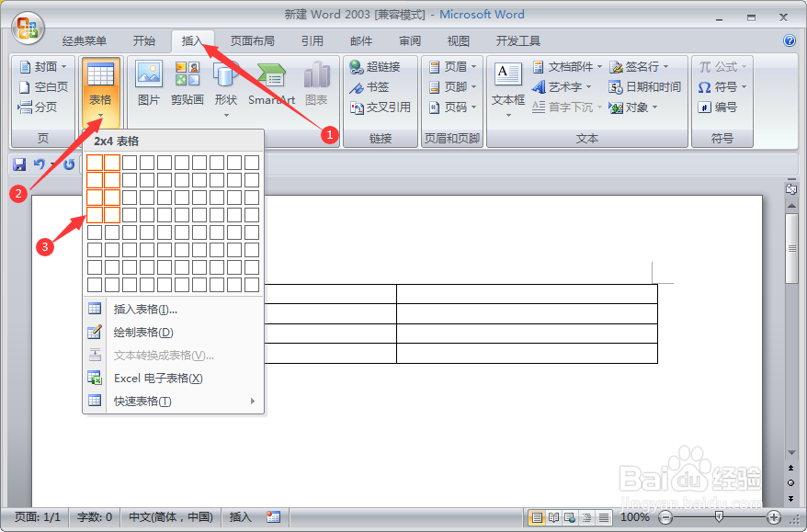Click the 页面: 1/1 status entry
Screen dimensions: 807x532
(x=37, y=516)
